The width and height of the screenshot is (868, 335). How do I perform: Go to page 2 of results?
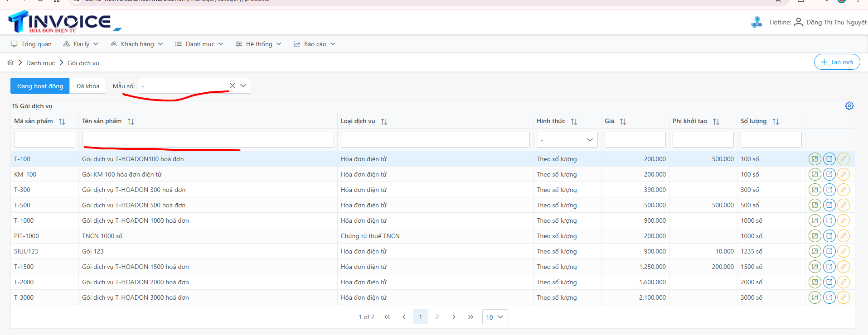[x=437, y=317]
